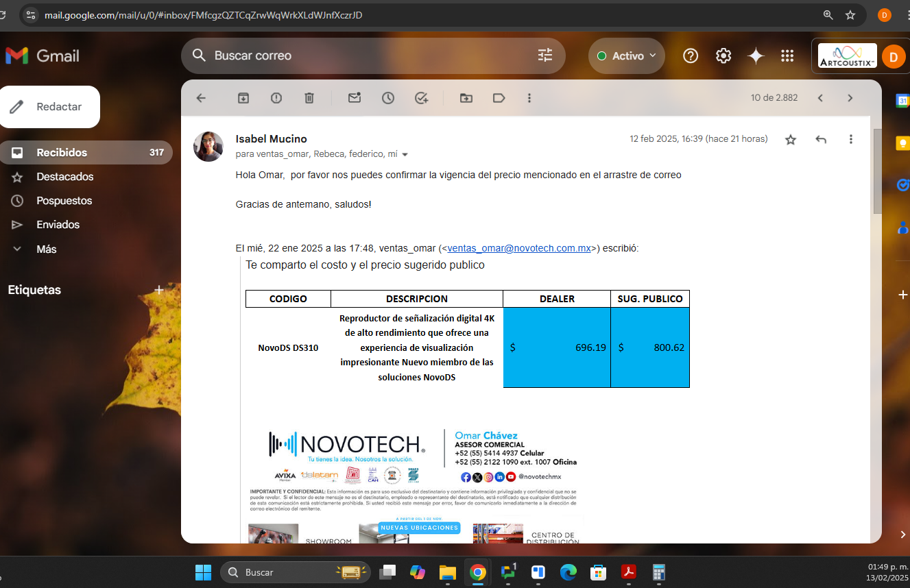The width and height of the screenshot is (910, 588).
Task: Star the Isabel Mucino message
Action: click(x=791, y=140)
